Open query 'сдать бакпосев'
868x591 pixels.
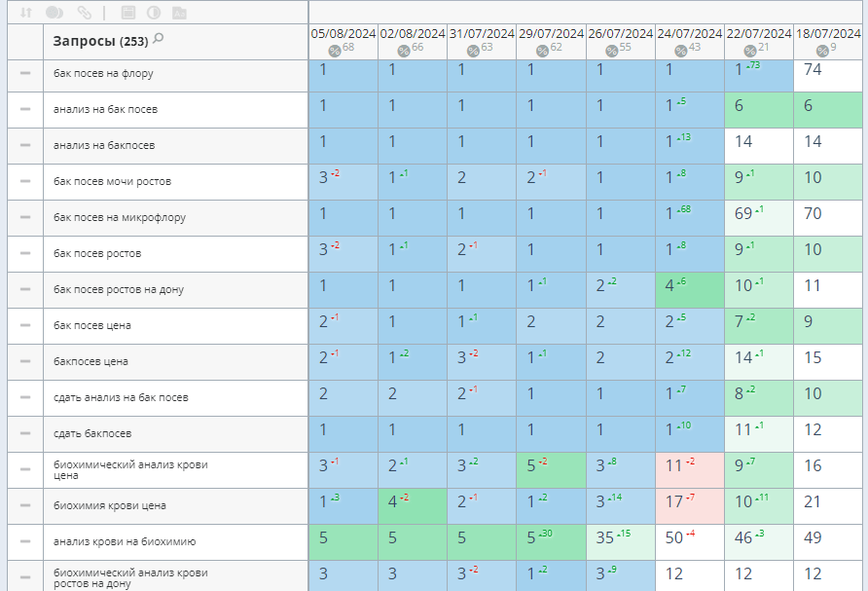[92, 433]
